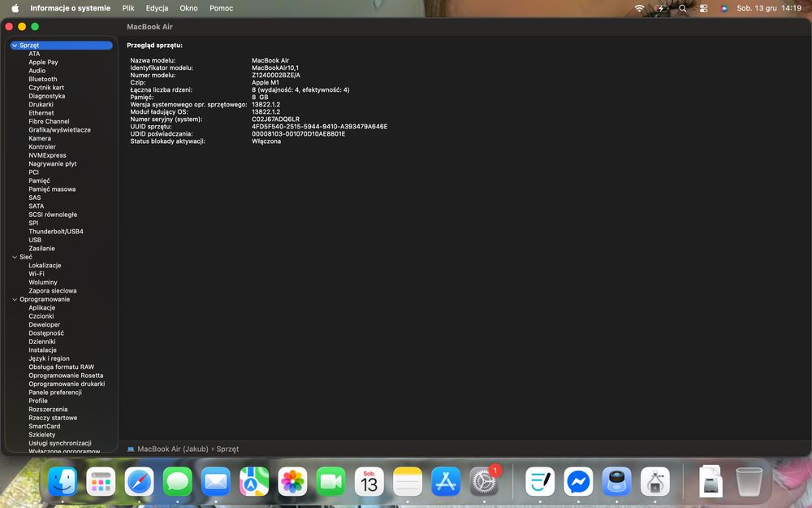Select Thunderbolt/USB4 in the sidebar
The width and height of the screenshot is (812, 508).
coord(56,232)
